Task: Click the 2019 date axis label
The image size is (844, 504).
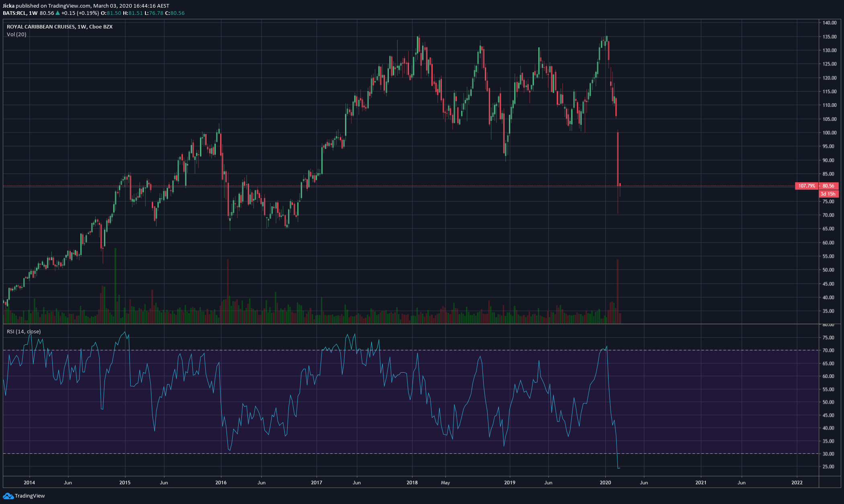Action: tap(510, 483)
